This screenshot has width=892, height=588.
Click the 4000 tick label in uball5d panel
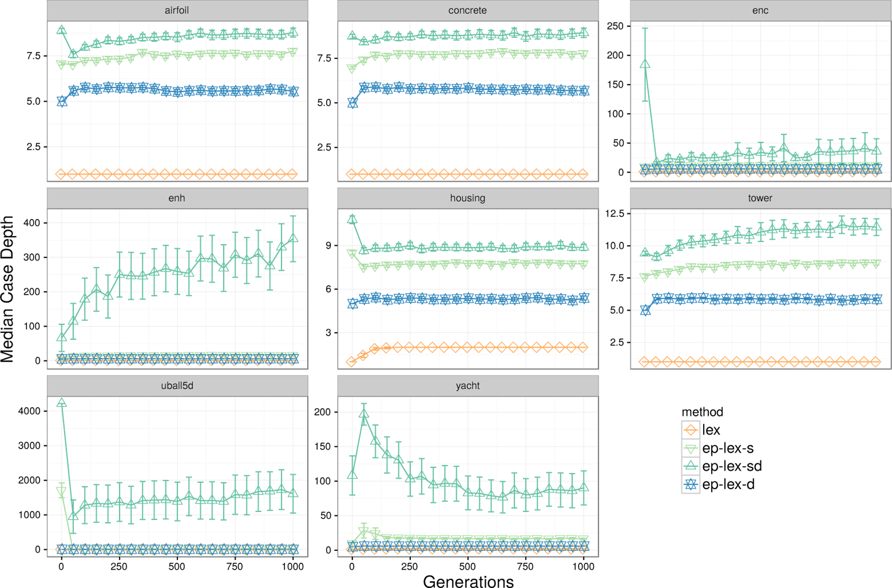coord(29,411)
